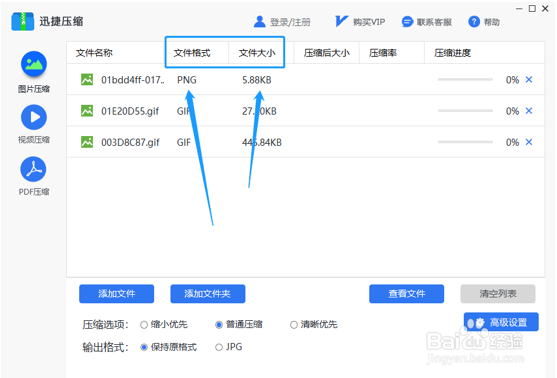Switch to 视频压缩 video compression
The height and width of the screenshot is (378, 557).
tap(34, 124)
